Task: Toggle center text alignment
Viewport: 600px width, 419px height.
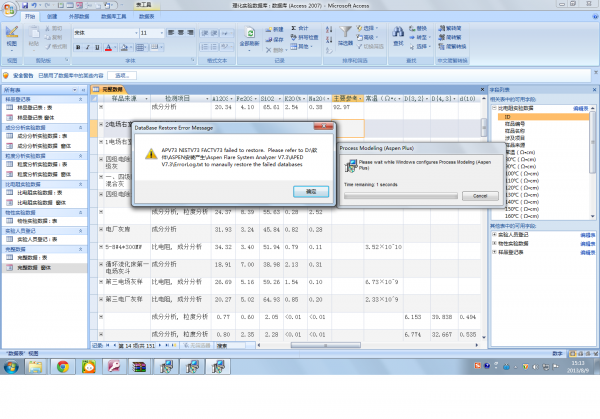Action: coord(181,33)
